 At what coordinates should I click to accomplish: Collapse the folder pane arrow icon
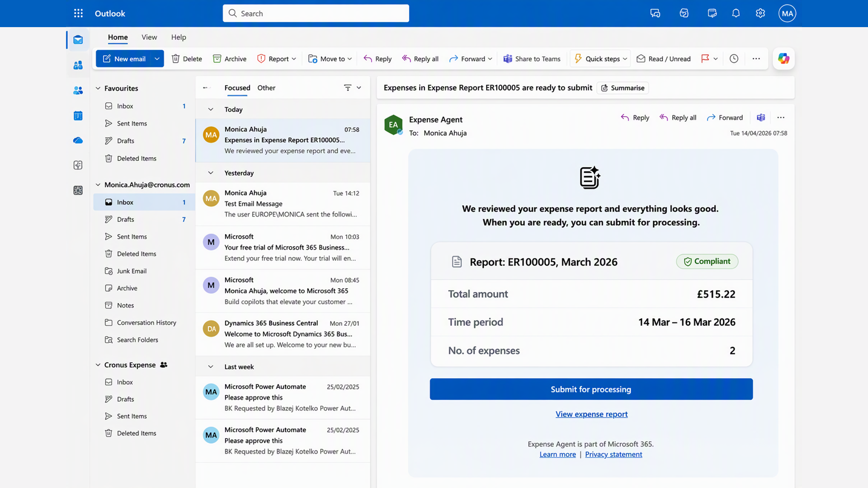[x=206, y=88]
